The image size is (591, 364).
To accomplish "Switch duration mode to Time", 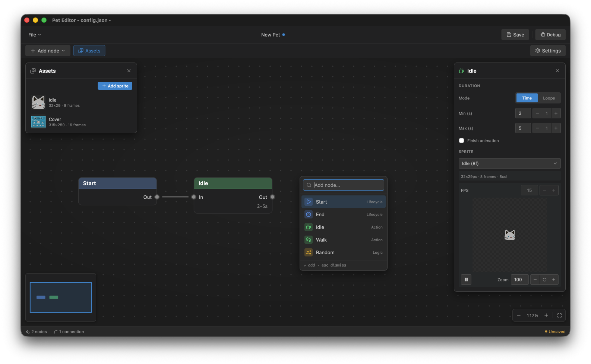I will (x=527, y=98).
